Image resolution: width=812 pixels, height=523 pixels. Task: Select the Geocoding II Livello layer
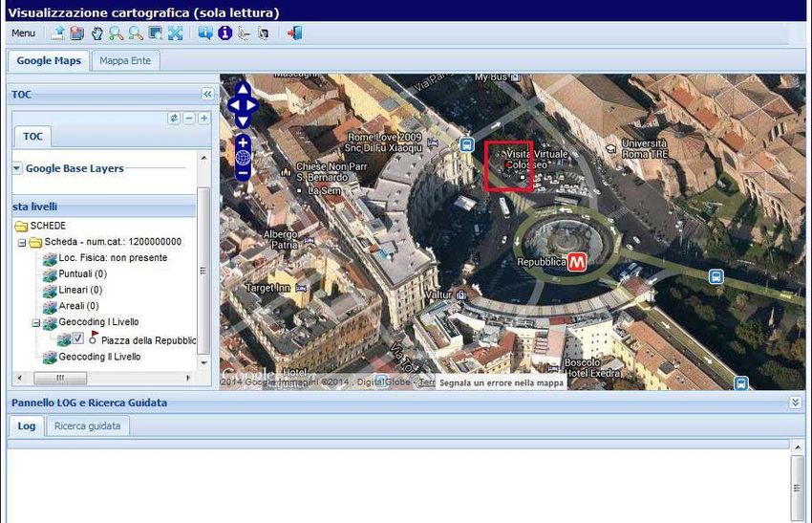[99, 357]
